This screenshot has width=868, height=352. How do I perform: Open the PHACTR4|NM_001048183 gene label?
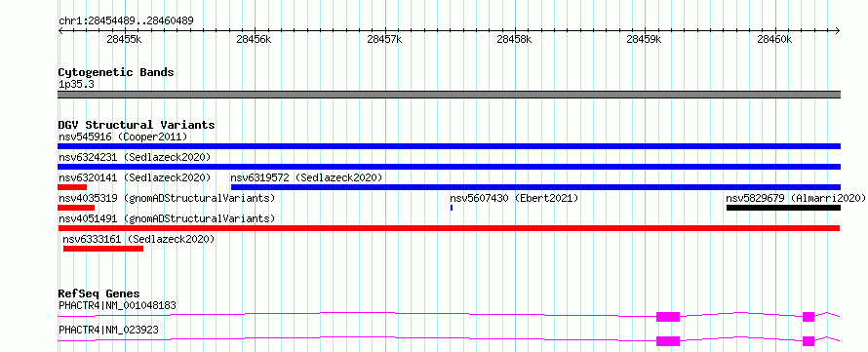pyautogui.click(x=117, y=305)
